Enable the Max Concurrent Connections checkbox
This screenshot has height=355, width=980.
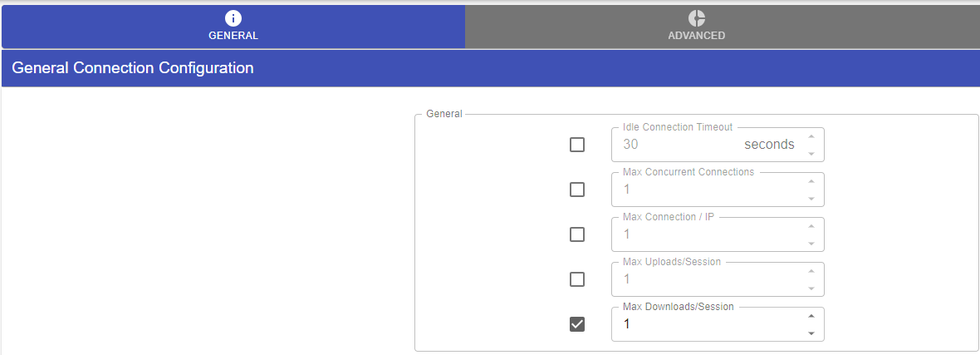[x=577, y=190]
